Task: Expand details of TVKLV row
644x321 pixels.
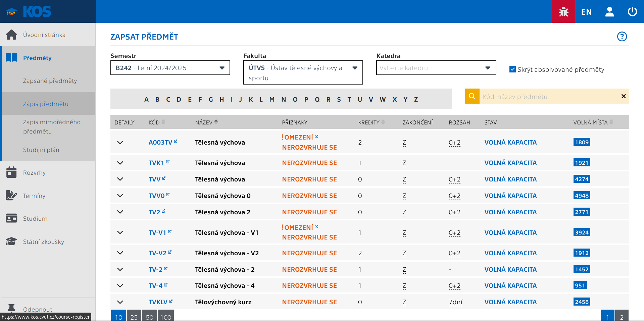Action: tap(120, 302)
